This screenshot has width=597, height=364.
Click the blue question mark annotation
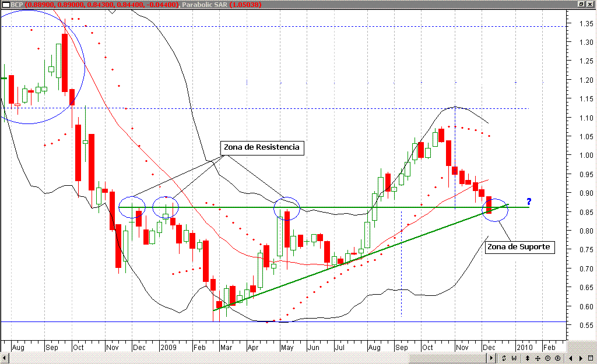[528, 202]
